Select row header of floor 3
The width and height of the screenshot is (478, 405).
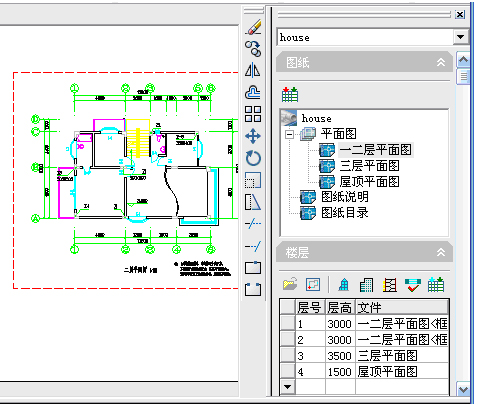(287, 356)
